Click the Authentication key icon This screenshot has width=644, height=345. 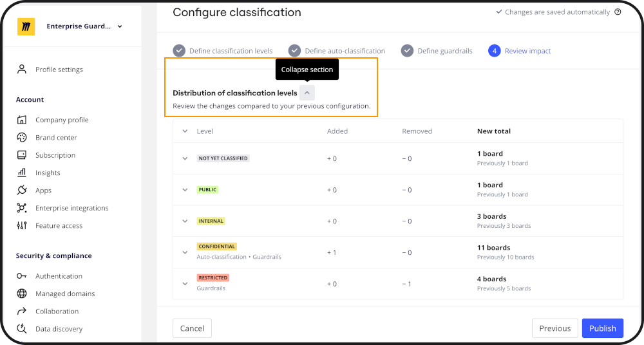(x=22, y=276)
